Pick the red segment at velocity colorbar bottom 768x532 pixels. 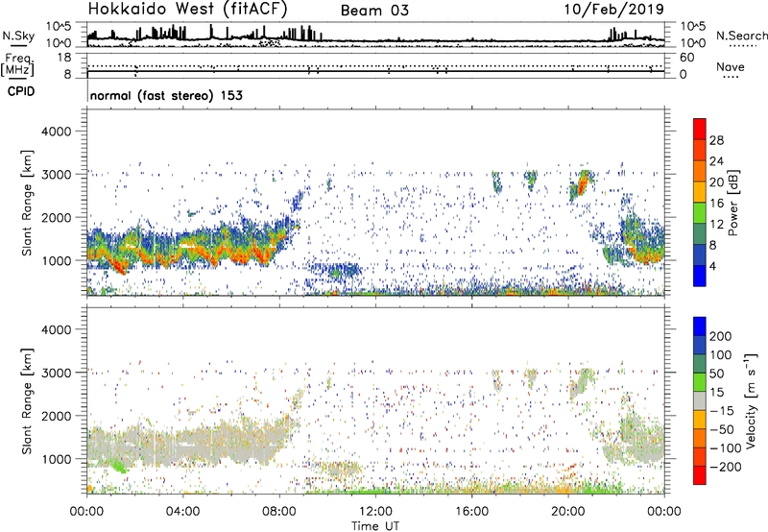tap(700, 475)
